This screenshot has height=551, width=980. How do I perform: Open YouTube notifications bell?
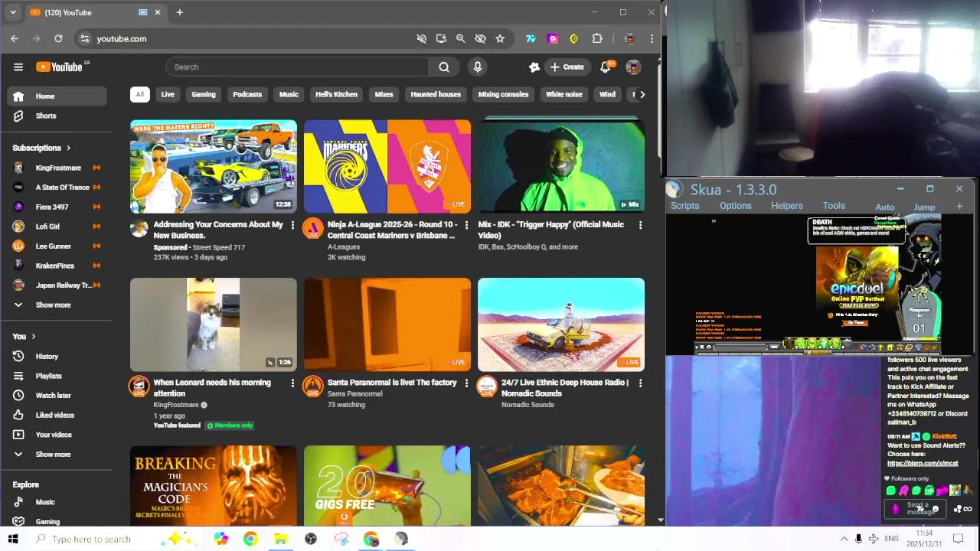click(x=605, y=67)
